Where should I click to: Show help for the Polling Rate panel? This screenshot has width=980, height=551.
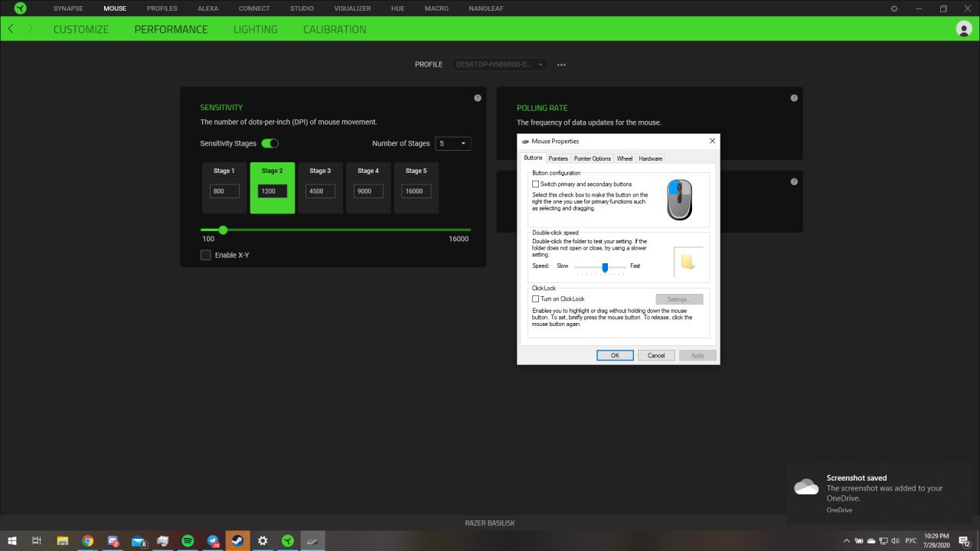click(794, 98)
